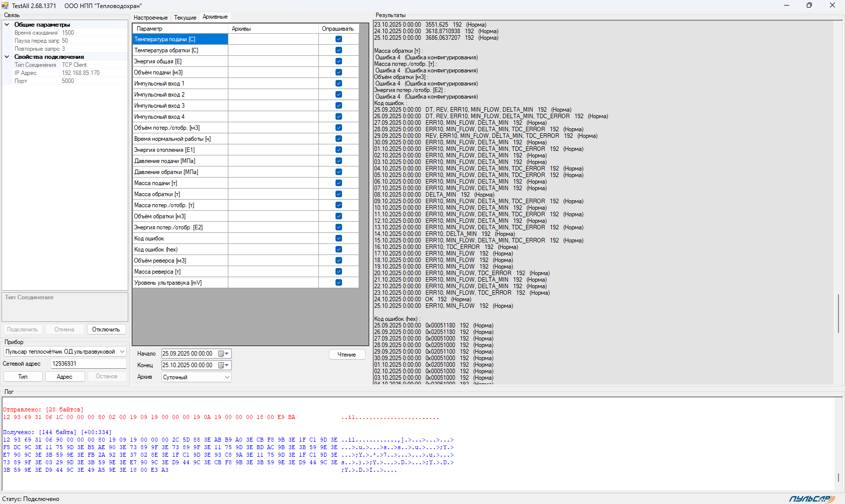Click the Пульсар logo in the status bar
The width and height of the screenshot is (845, 504).
(811, 498)
